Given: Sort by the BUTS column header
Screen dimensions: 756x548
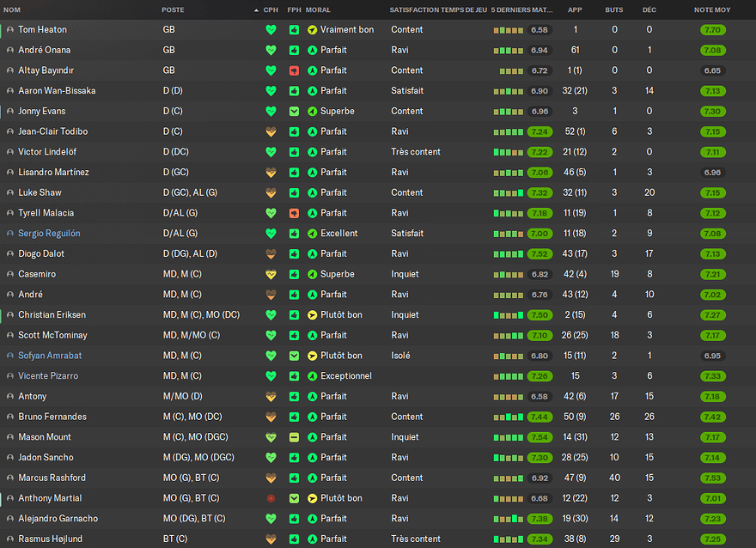Looking at the screenshot, I should click(613, 9).
